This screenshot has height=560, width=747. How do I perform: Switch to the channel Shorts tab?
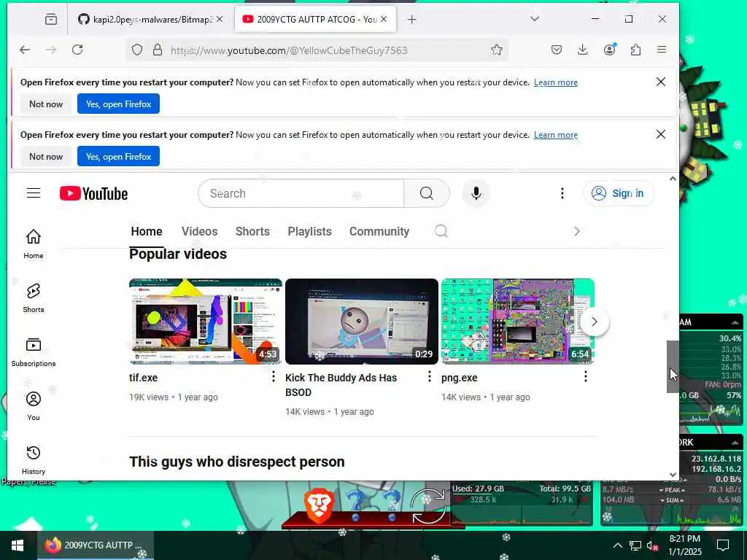pos(252,231)
